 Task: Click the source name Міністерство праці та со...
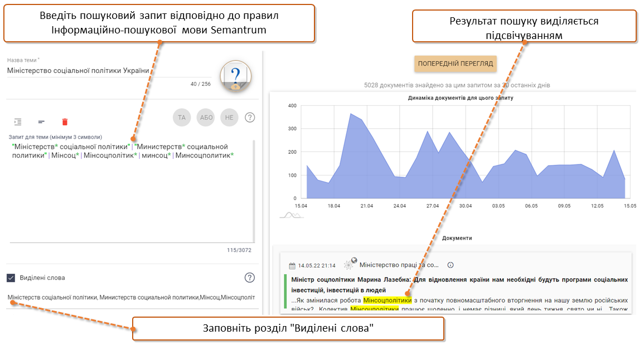click(x=399, y=265)
